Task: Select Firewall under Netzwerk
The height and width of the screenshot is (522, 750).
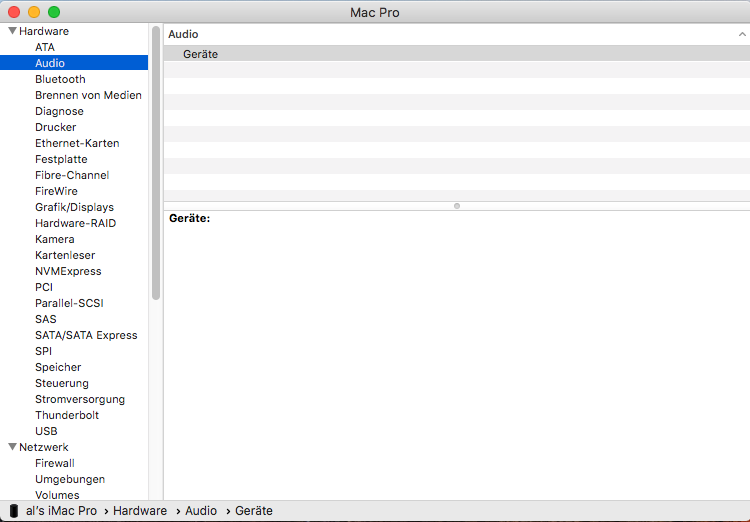Action: (55, 463)
